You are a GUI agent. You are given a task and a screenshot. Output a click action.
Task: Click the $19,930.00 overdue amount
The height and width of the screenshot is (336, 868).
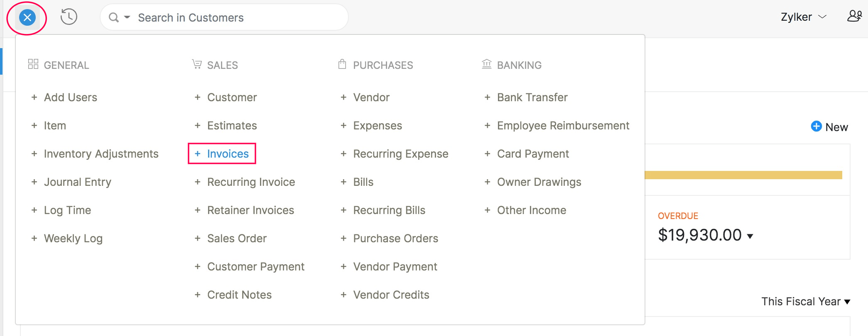(700, 235)
